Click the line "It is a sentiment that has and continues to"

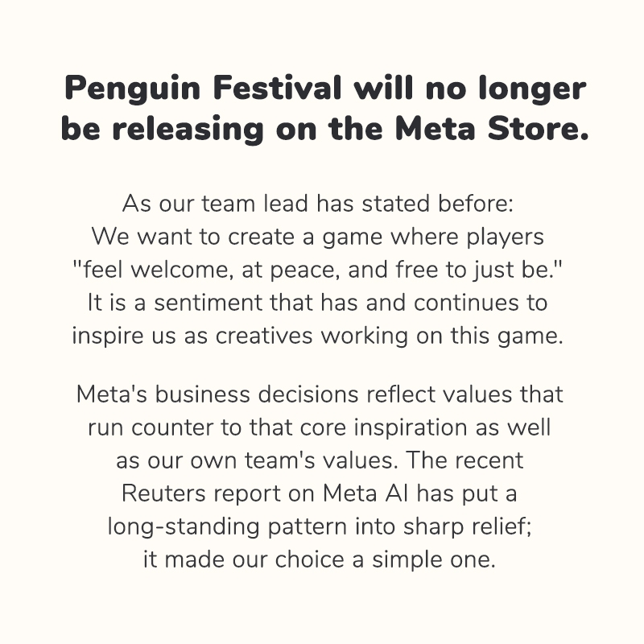[x=322, y=304]
